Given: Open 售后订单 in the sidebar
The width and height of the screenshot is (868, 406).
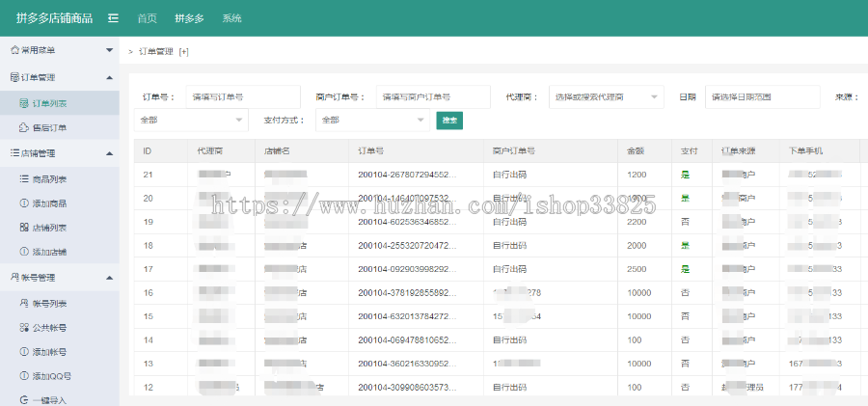Looking at the screenshot, I should [x=59, y=128].
